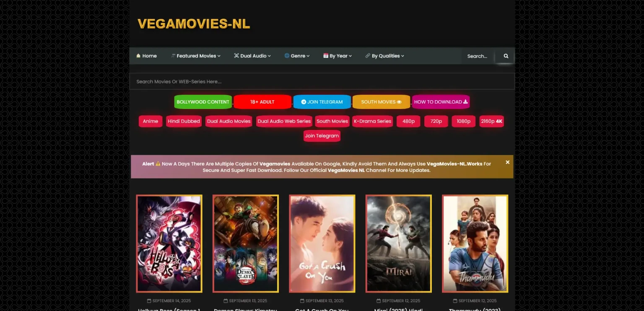Click the Dual Audio menu icon
644x311 pixels.
236,56
